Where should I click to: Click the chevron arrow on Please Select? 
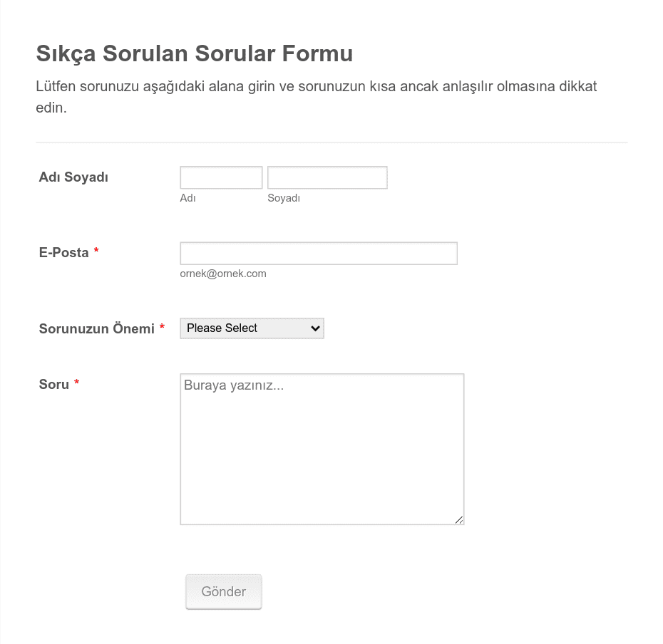coord(315,328)
